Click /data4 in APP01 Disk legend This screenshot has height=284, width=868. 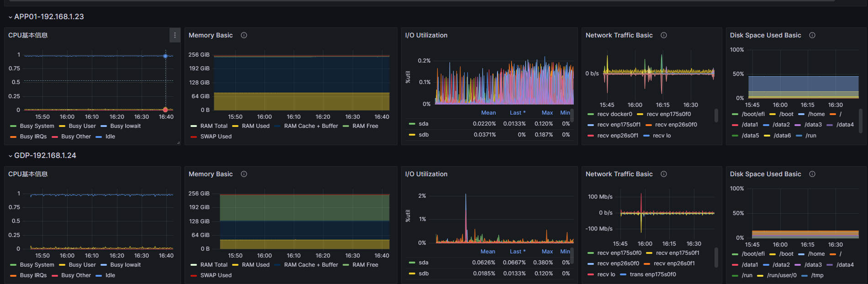point(845,125)
